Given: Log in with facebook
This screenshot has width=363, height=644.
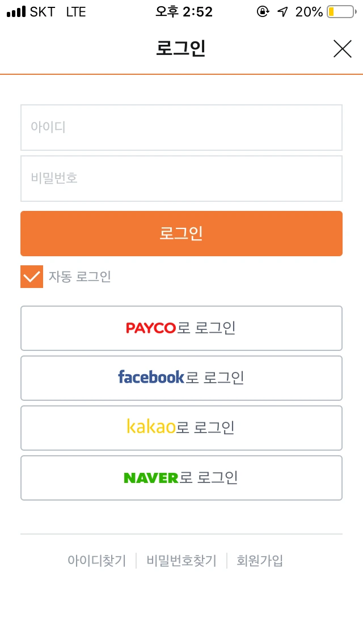Looking at the screenshot, I should pos(181,378).
